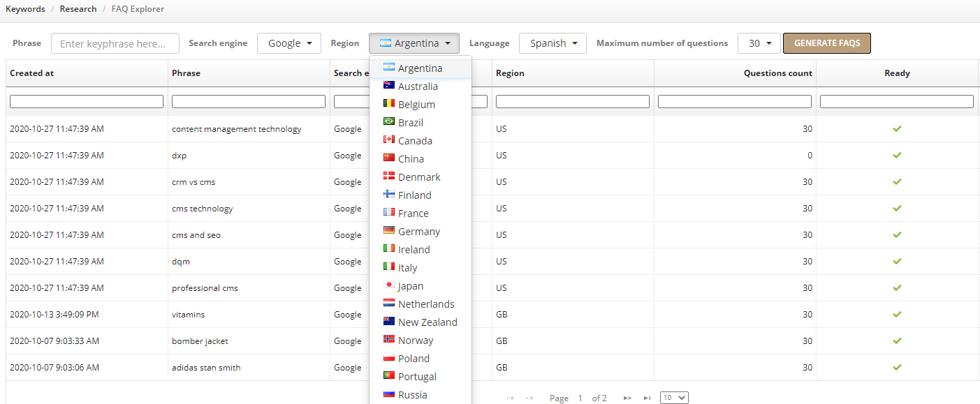Sort by Created at column header

click(x=87, y=73)
